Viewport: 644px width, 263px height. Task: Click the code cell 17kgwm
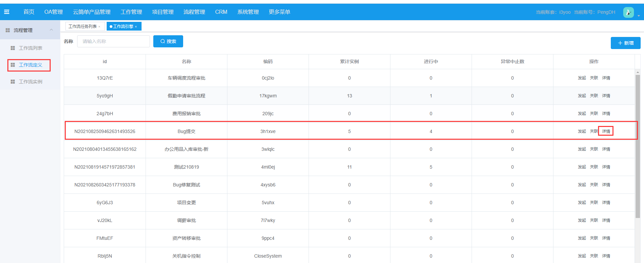[x=268, y=96]
